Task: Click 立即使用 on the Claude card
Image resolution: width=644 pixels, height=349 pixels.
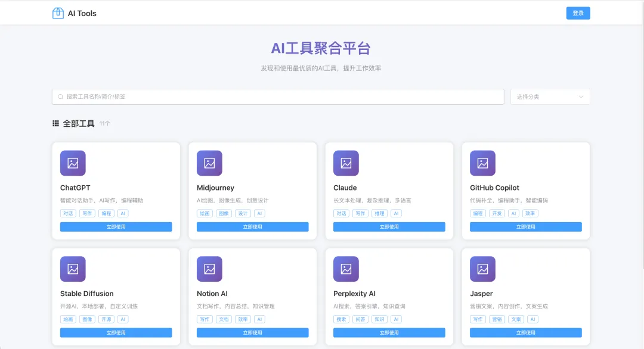Action: 389,227
